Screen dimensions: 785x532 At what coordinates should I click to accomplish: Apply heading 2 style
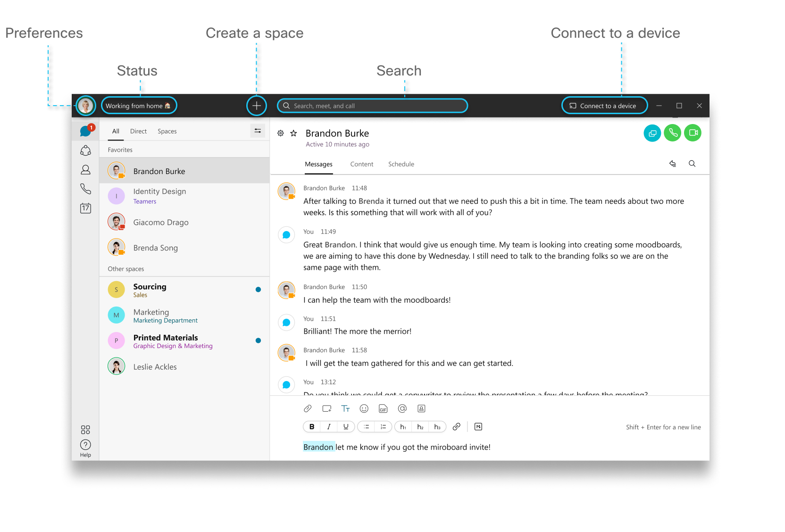click(420, 427)
